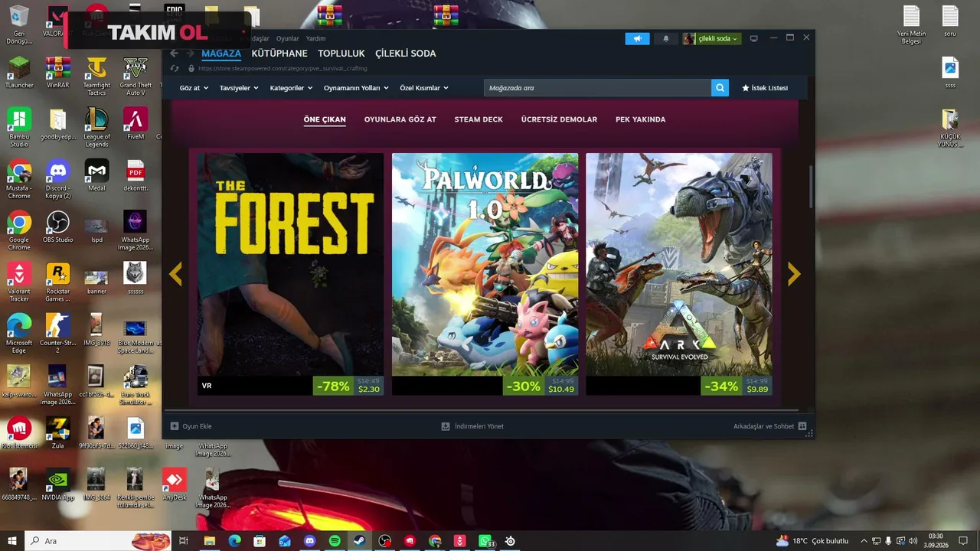Viewport: 980px width, 551px height.
Task: Click the Oyun Ekle plus icon
Action: click(x=174, y=426)
